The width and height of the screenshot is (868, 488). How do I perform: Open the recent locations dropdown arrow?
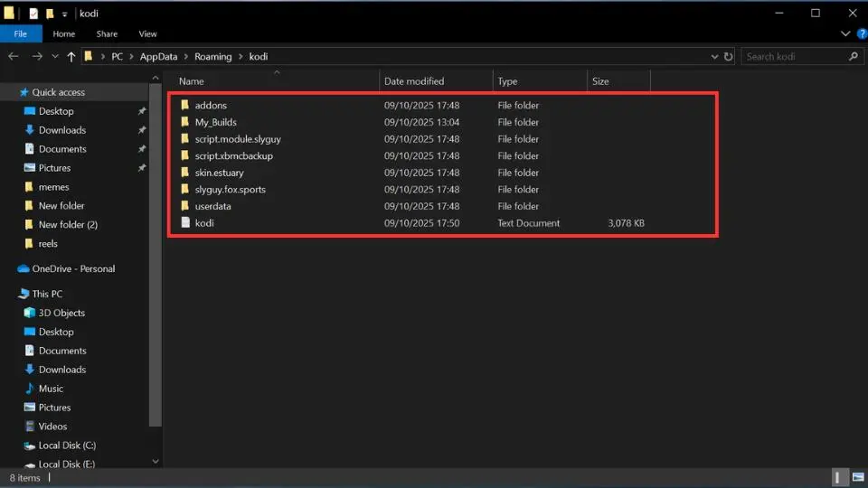(54, 56)
